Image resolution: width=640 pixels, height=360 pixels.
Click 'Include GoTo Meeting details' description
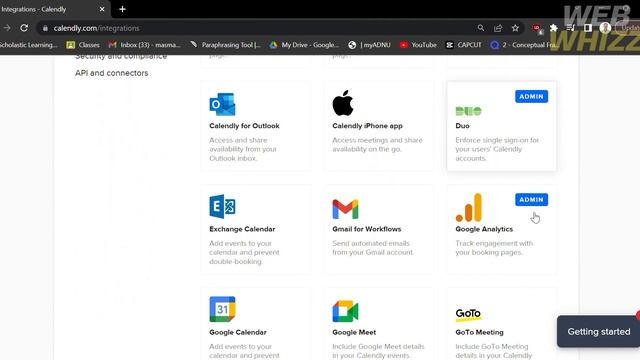[494, 351]
